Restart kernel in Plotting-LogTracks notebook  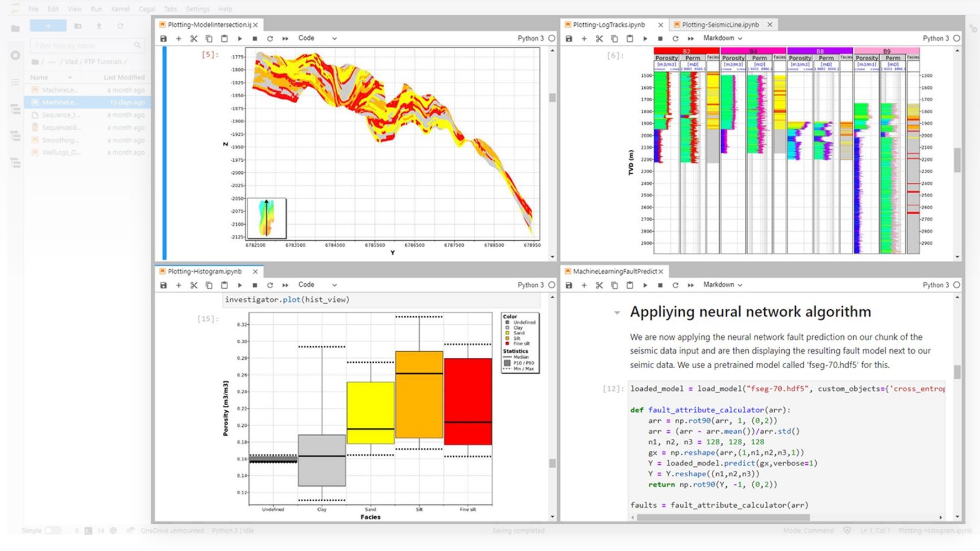pyautogui.click(x=675, y=39)
